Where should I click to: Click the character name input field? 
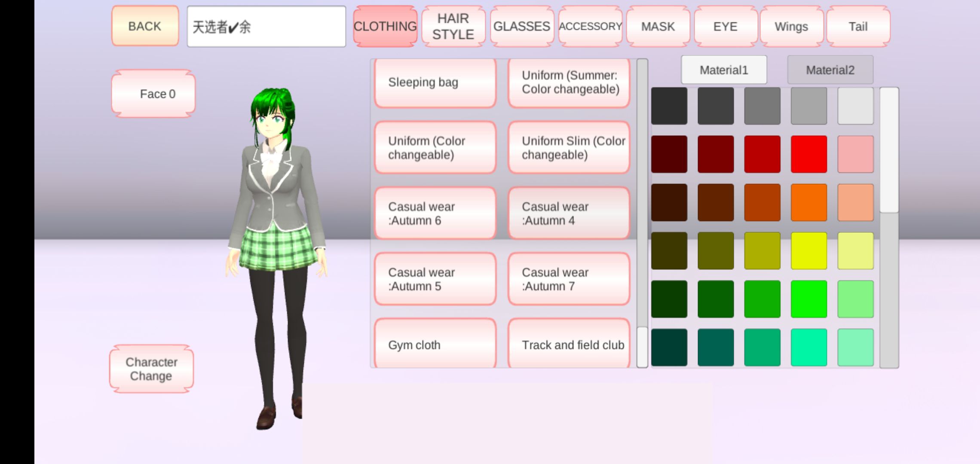tap(266, 27)
